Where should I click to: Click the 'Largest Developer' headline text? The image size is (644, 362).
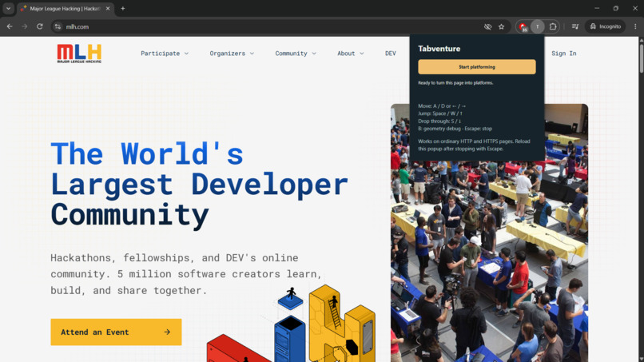tap(199, 185)
